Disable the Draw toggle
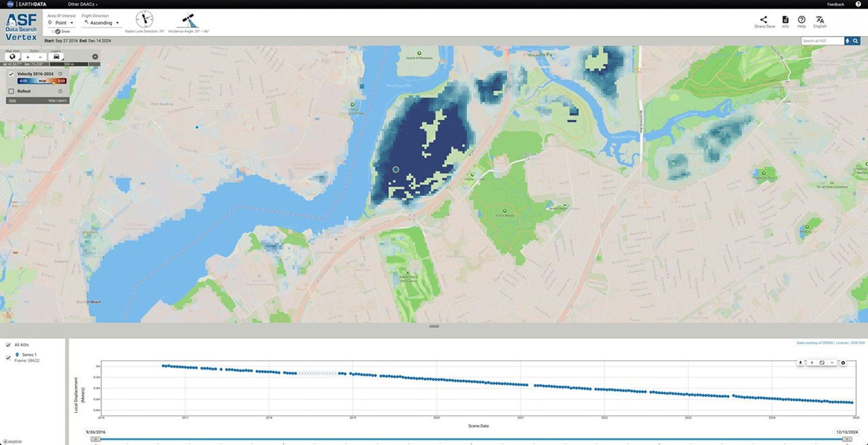This screenshot has height=445, width=868. point(58,31)
